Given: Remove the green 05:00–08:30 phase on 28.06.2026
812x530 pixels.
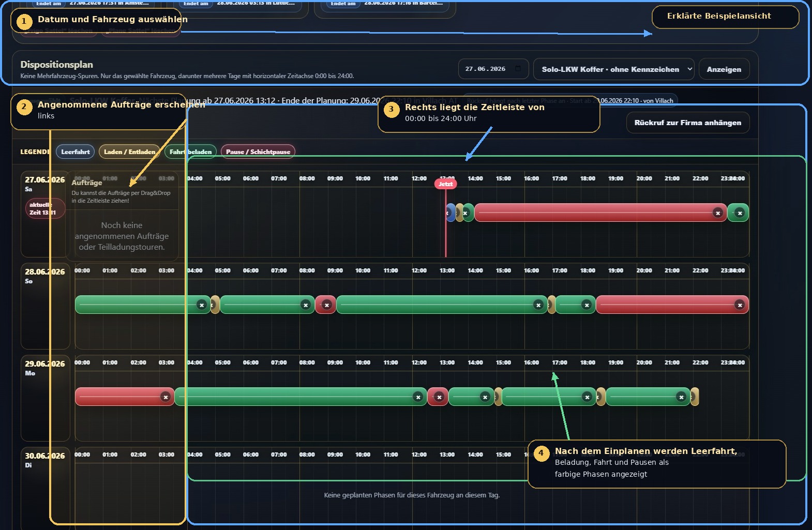Looking at the screenshot, I should 306,305.
